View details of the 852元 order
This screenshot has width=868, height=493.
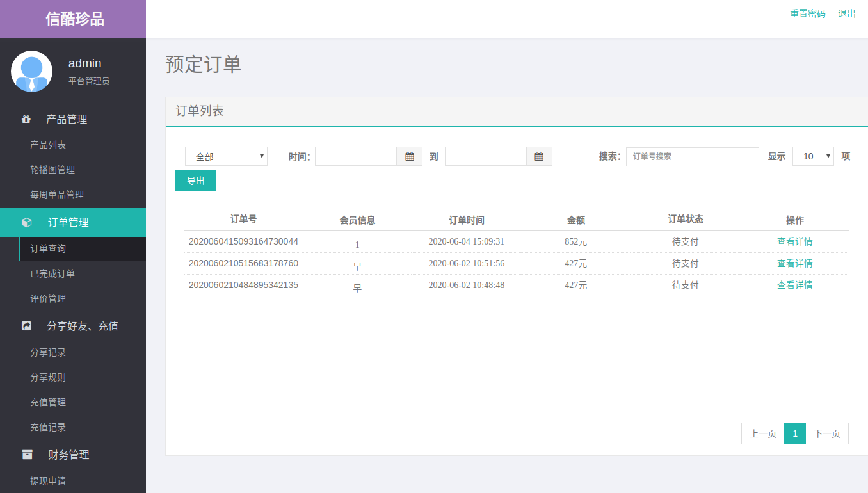click(794, 241)
